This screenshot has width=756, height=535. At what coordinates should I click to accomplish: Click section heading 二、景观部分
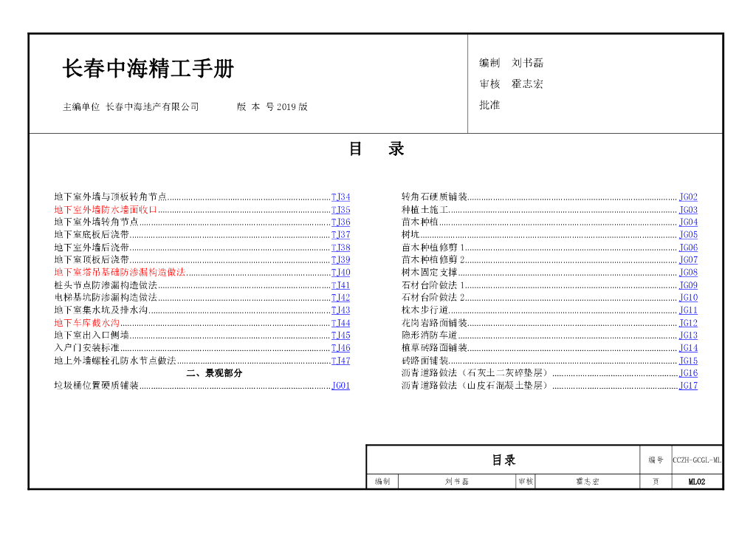214,373
